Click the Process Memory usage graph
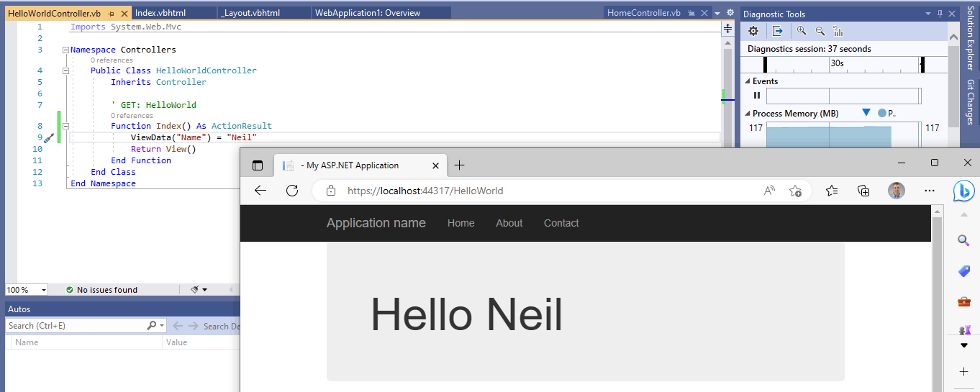The height and width of the screenshot is (392, 980). click(843, 135)
